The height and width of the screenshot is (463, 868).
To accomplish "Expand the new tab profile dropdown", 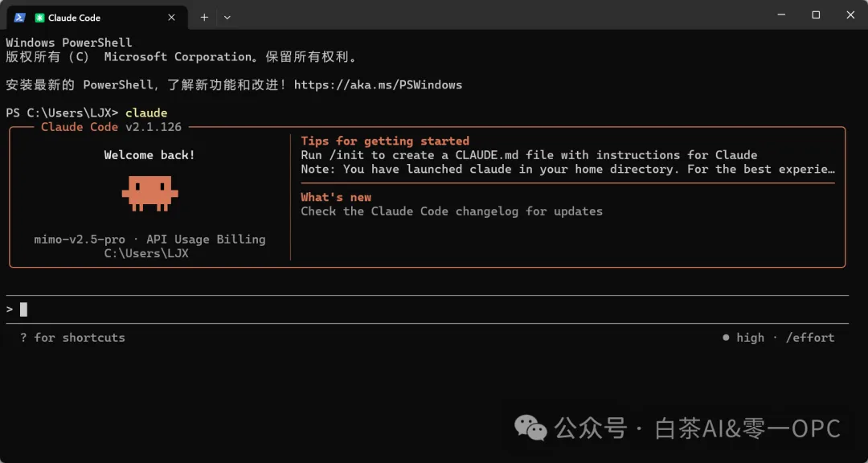I will pos(227,18).
